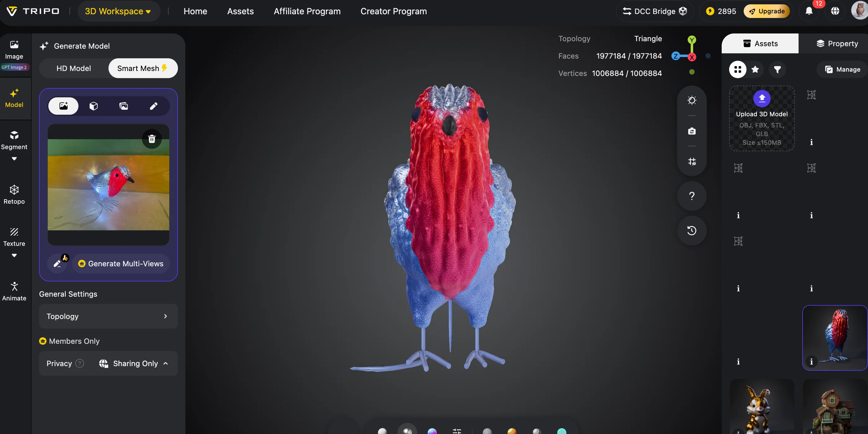Show info for the bird asset thumbnail
Image resolution: width=868 pixels, height=434 pixels.
point(811,361)
